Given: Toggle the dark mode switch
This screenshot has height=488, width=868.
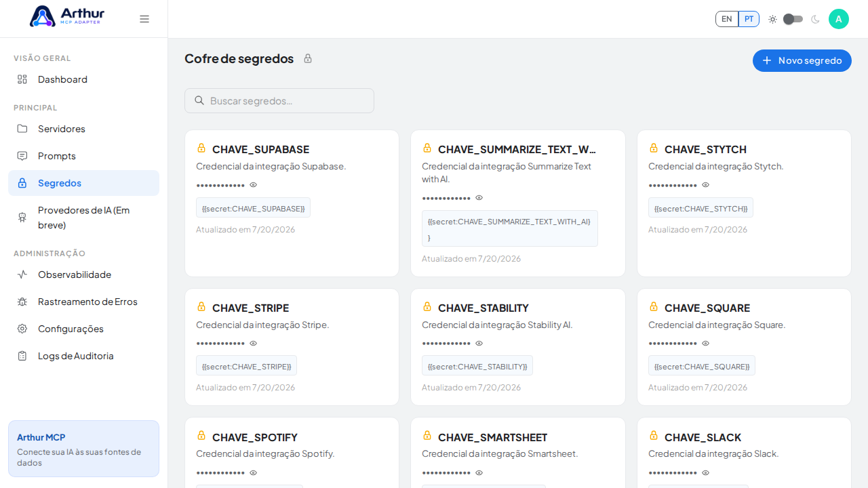Looking at the screenshot, I should (x=793, y=19).
